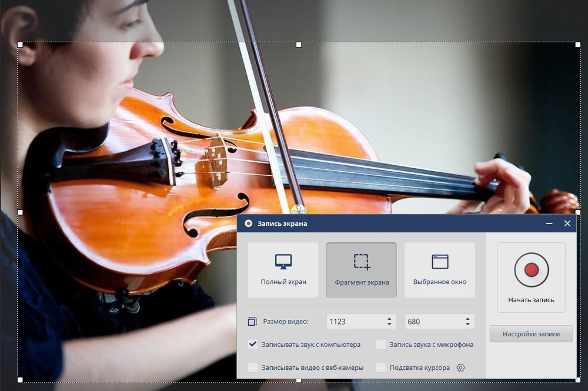Disable Записывать звук с компьютера checkbox

pos(253,345)
